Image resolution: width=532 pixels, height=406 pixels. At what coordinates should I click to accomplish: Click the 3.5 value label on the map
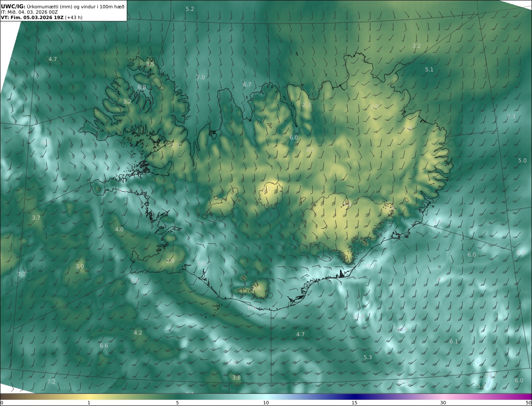click(150, 64)
